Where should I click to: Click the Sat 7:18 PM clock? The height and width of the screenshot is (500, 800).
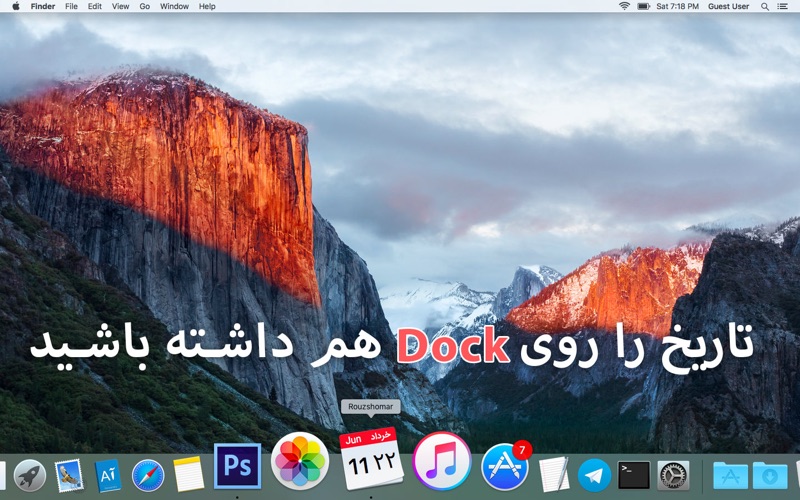[678, 6]
